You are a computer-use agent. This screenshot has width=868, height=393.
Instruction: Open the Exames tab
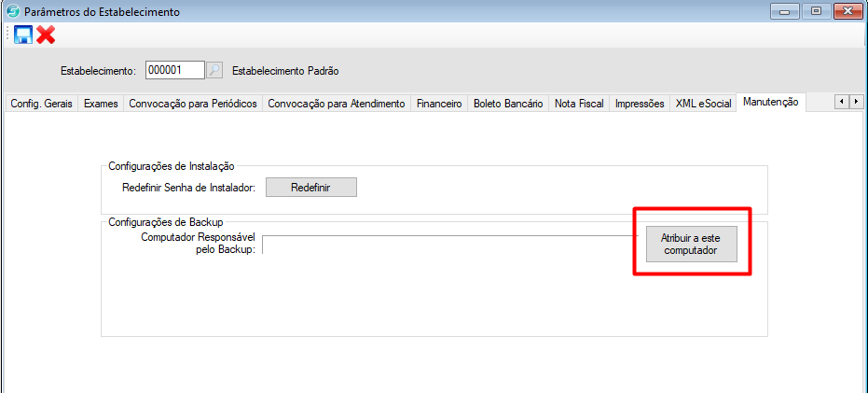tap(101, 104)
